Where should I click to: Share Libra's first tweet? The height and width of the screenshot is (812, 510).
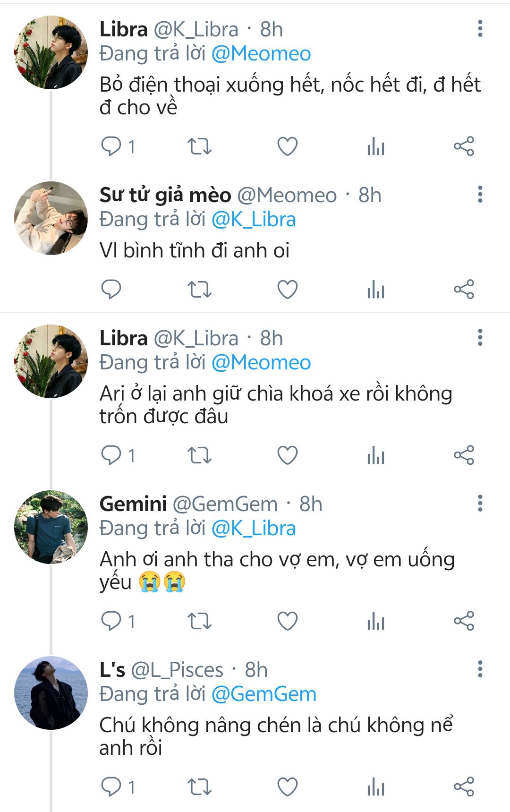(464, 146)
